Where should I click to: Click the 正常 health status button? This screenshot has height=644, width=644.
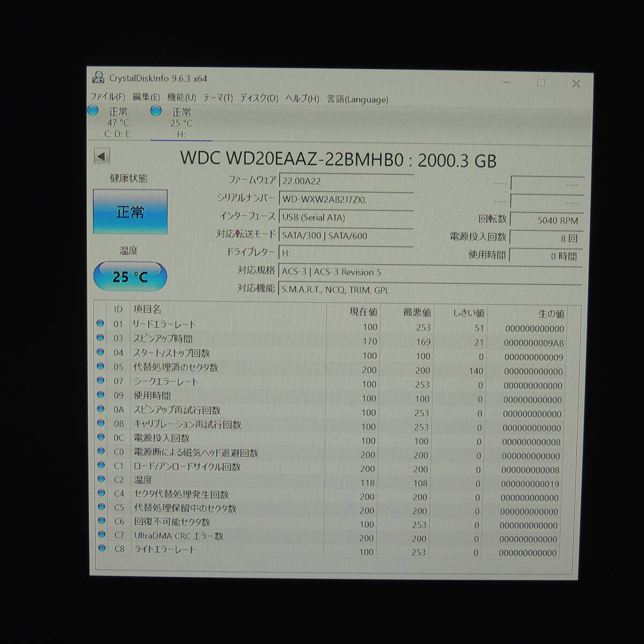point(130,212)
